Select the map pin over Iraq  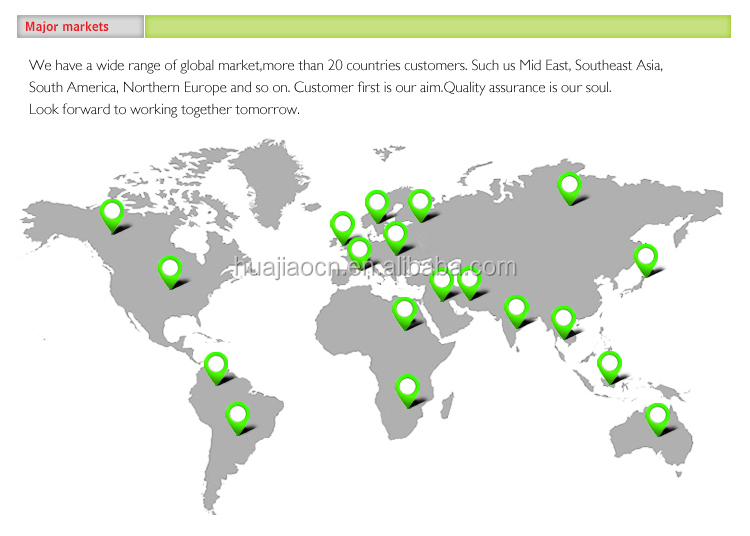(x=441, y=284)
